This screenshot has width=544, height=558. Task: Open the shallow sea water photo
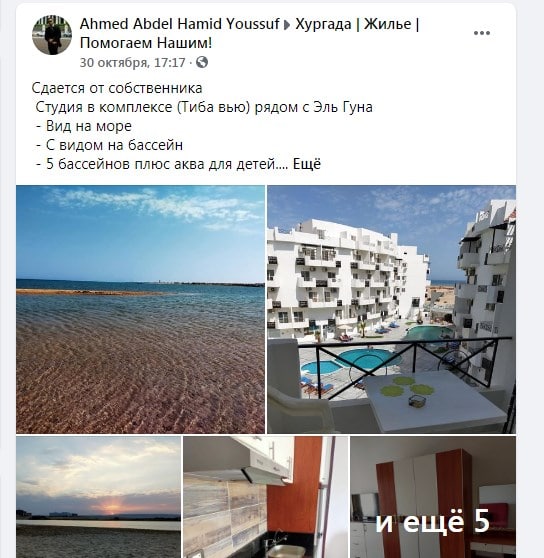(x=141, y=309)
